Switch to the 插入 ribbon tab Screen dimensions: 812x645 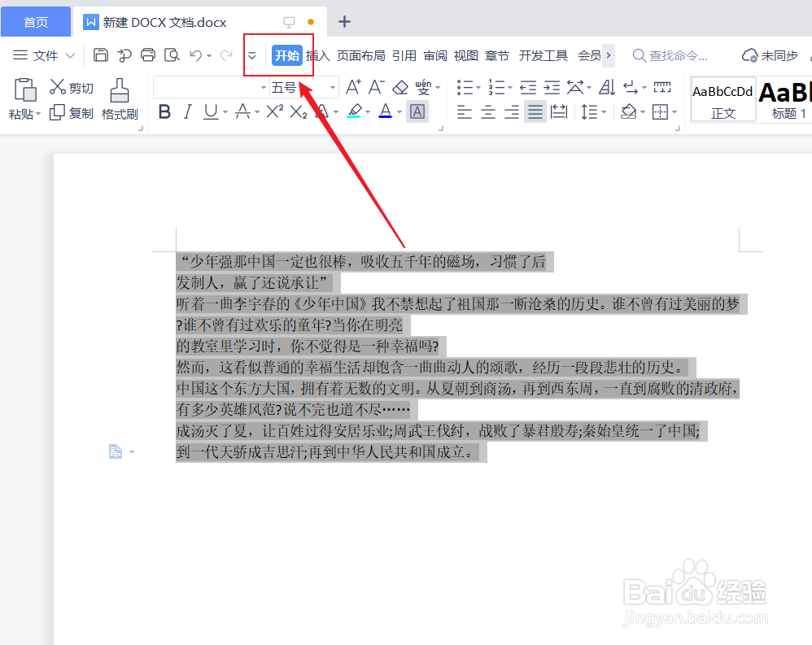coord(317,55)
